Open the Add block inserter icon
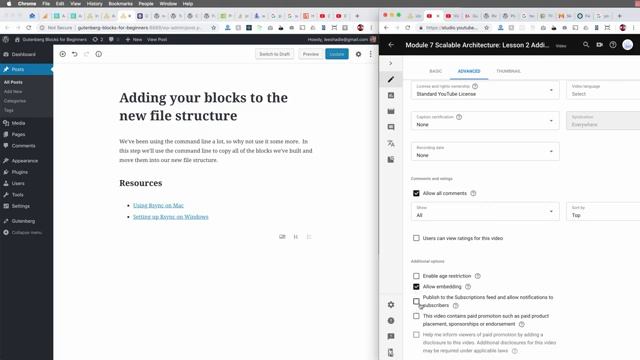Viewport: 640px width, 360px height. click(62, 54)
